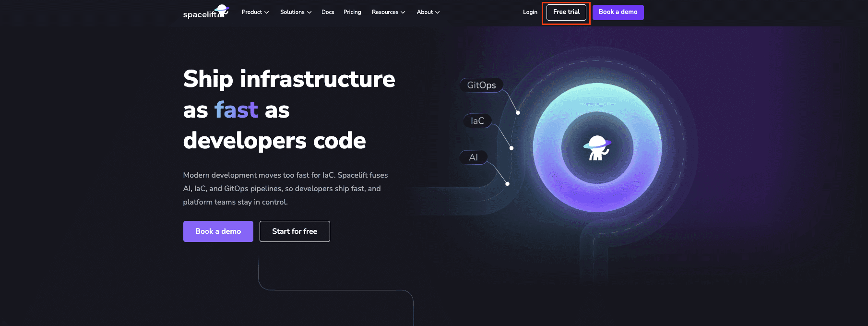
Task: Click the Login link
Action: coord(530,12)
